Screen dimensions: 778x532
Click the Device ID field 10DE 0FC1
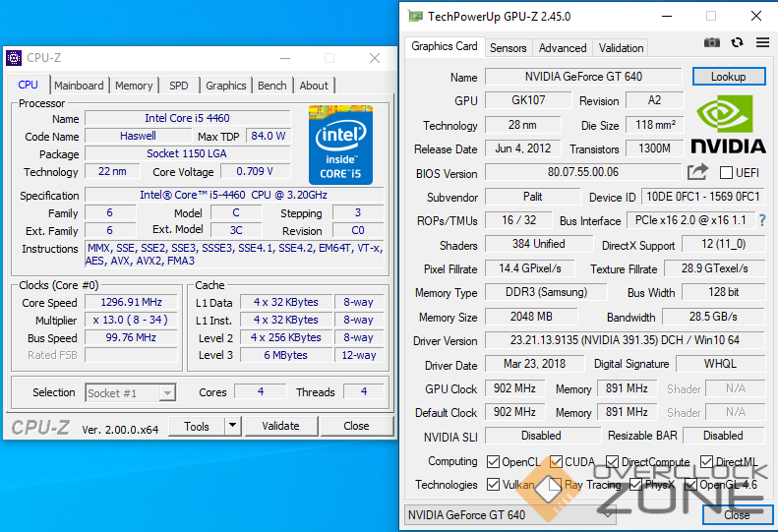[702, 197]
